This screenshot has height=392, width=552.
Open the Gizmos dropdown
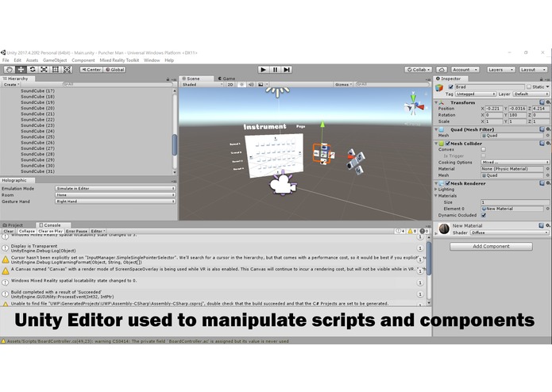(343, 84)
